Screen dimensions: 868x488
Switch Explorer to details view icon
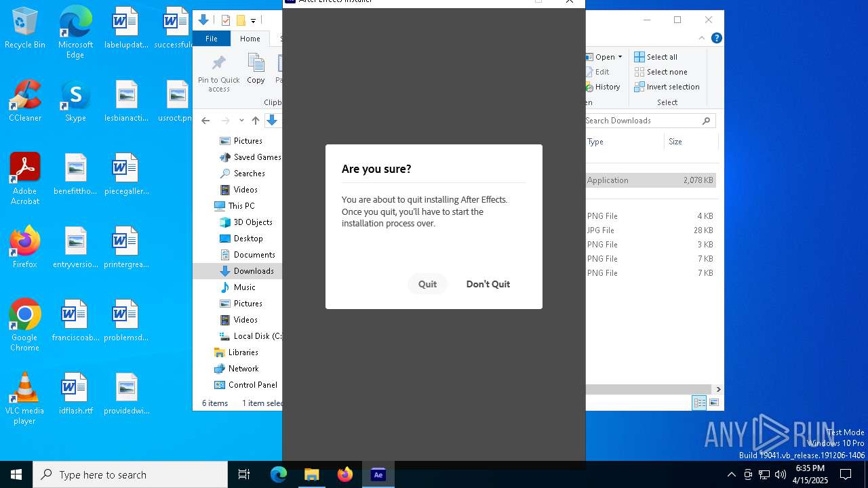[x=699, y=403]
